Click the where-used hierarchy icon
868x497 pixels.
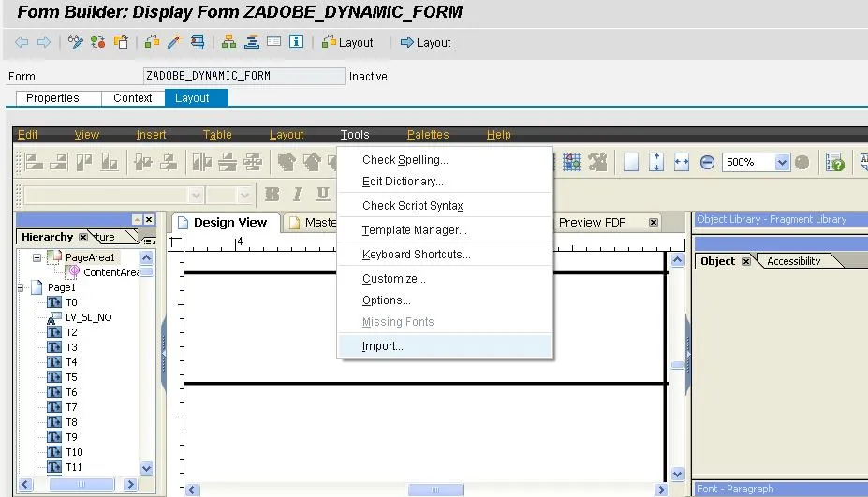coord(228,41)
